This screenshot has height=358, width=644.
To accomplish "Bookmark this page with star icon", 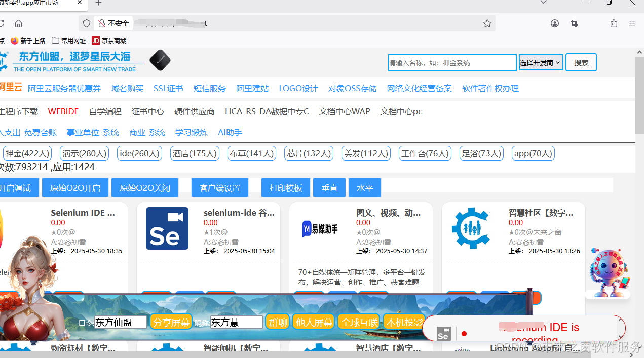I will coord(487,23).
